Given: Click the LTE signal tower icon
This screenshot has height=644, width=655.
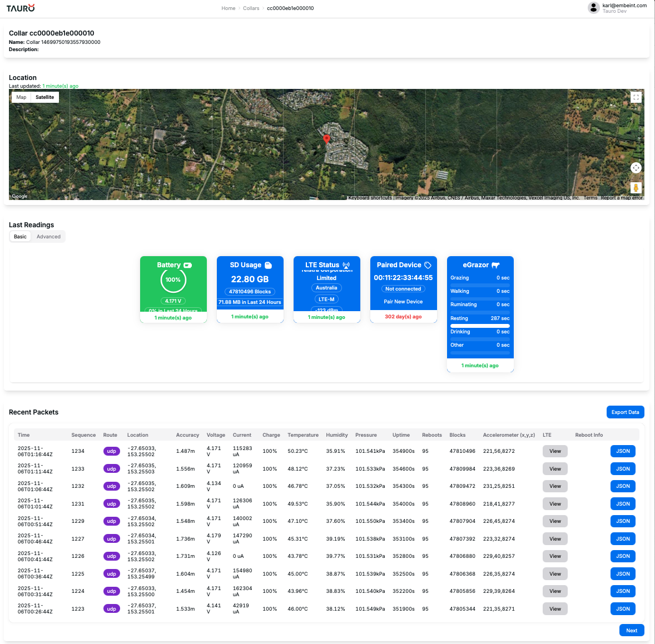Looking at the screenshot, I should [346, 265].
